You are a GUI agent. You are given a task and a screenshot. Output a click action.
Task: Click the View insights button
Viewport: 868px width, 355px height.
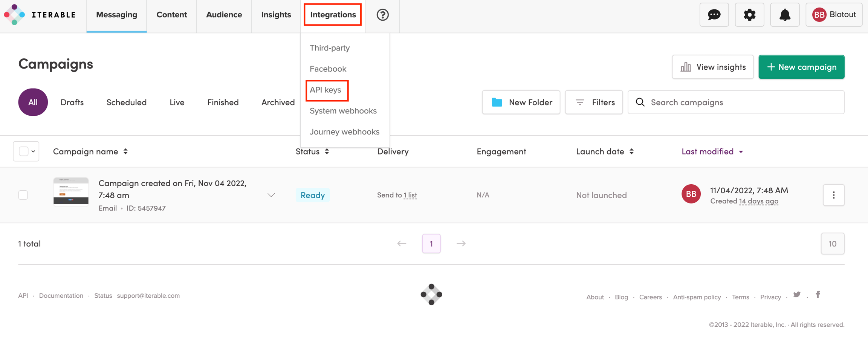(x=712, y=67)
